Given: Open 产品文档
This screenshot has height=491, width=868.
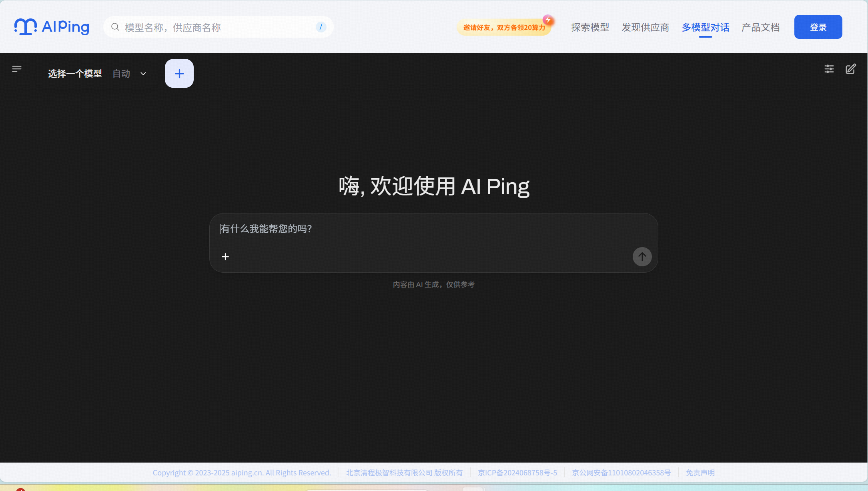Looking at the screenshot, I should (x=760, y=27).
